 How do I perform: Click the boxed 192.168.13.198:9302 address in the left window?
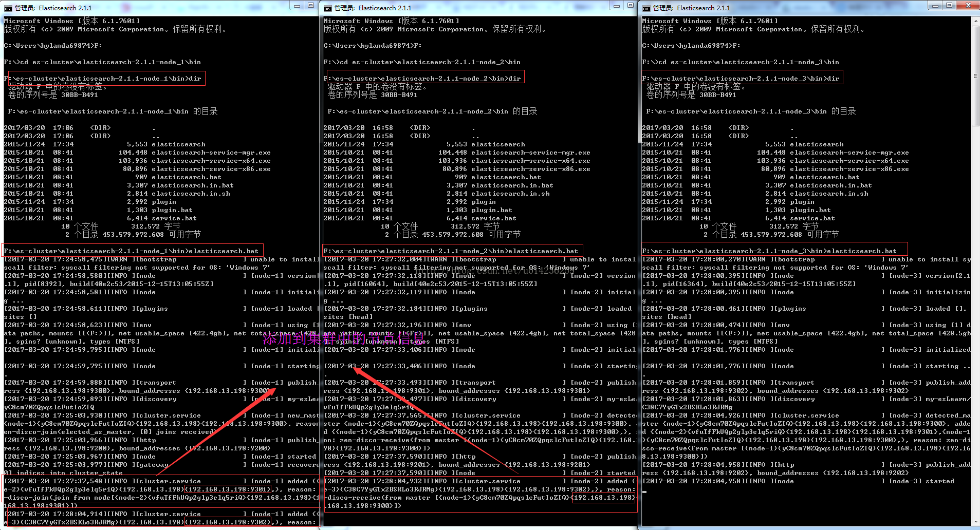click(x=228, y=522)
